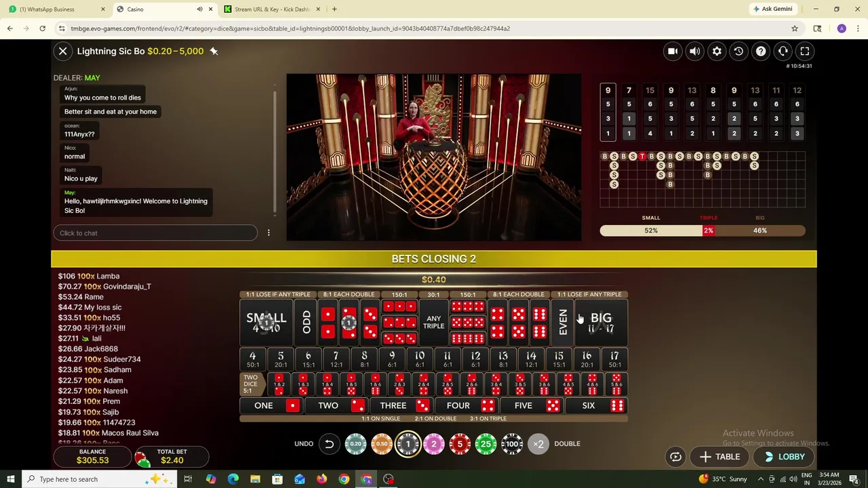Screen dimensions: 868x488
Task: Bet on two-dice combination 5 & 6
Action: 616,384
